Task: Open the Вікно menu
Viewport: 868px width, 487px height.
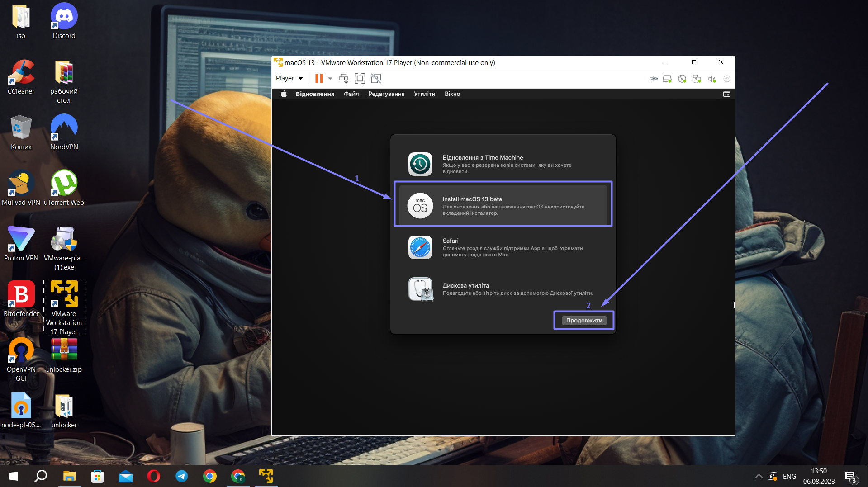Action: tap(452, 94)
